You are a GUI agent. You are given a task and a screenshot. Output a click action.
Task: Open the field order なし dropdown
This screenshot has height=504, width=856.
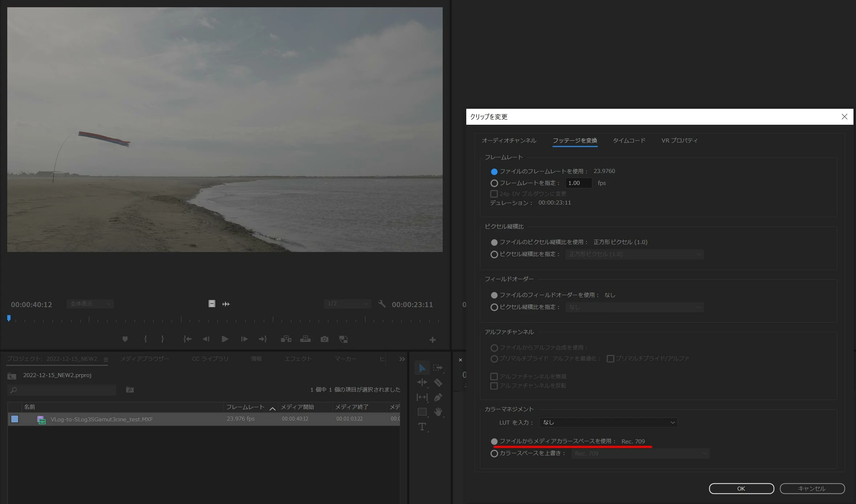pyautogui.click(x=634, y=307)
